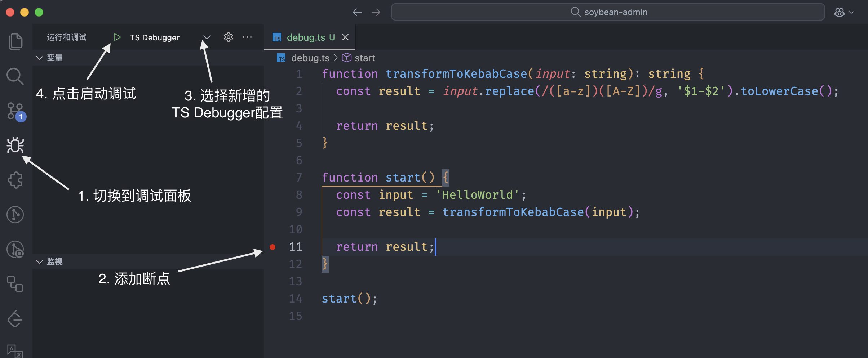
Task: Open the Search view in activity bar
Action: (15, 76)
